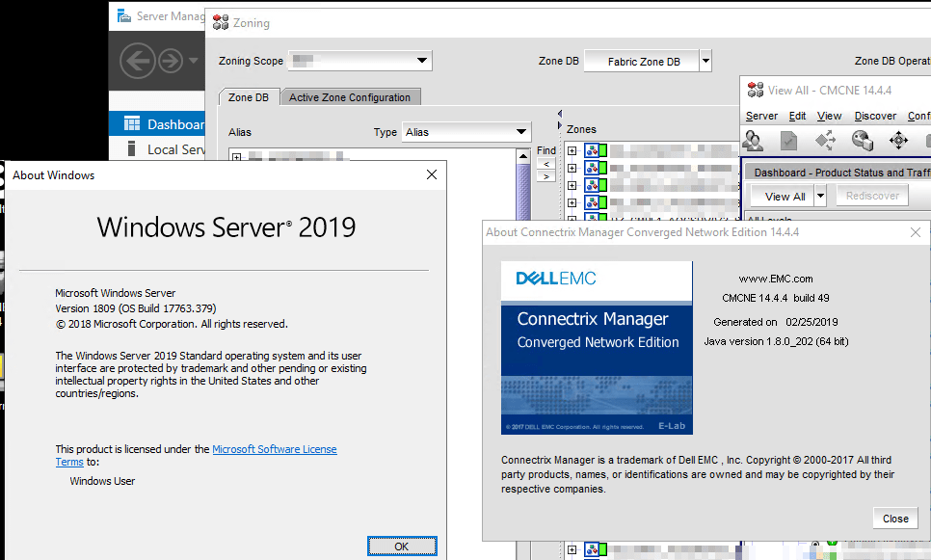Image resolution: width=931 pixels, height=560 pixels.
Task: Open the Microsoft Software License link
Action: tap(275, 449)
